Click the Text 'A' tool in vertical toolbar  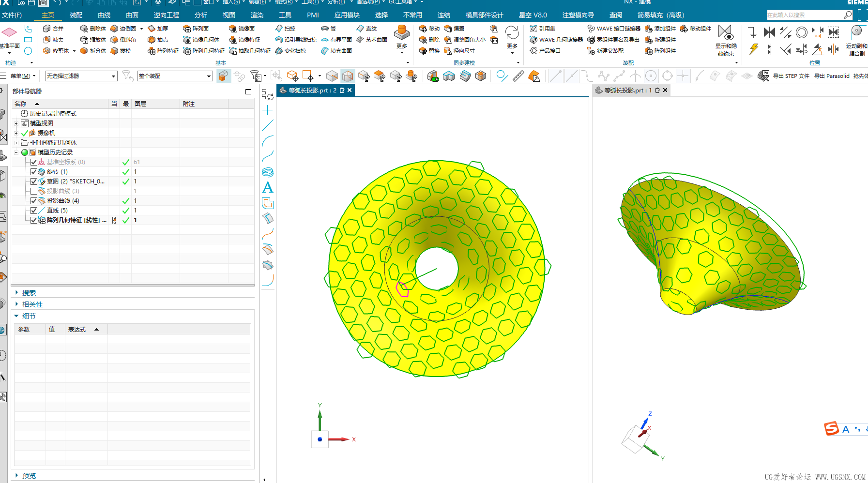[x=268, y=188]
